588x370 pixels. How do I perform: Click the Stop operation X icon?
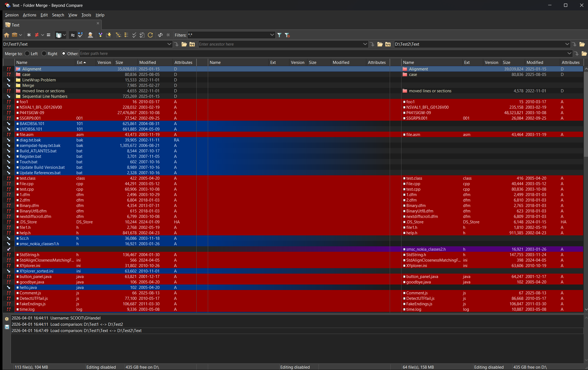(168, 35)
